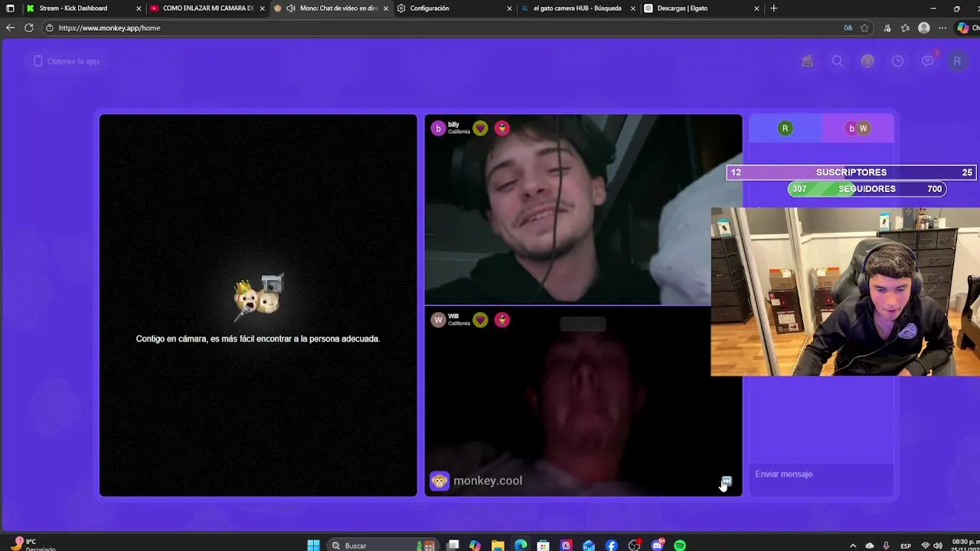This screenshot has width=980, height=551.
Task: Switch to COMO ENLAZAR MI CAMARA tab
Action: 208,8
